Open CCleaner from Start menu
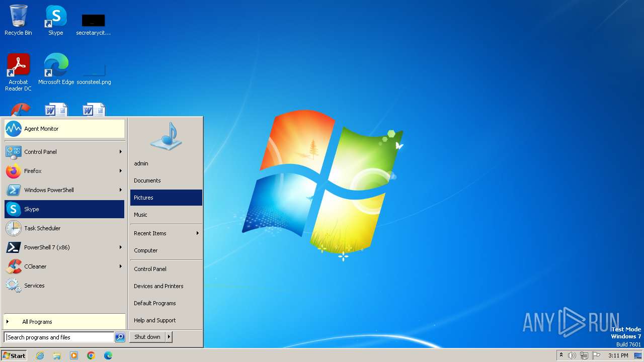This screenshot has height=362, width=644. (x=64, y=266)
